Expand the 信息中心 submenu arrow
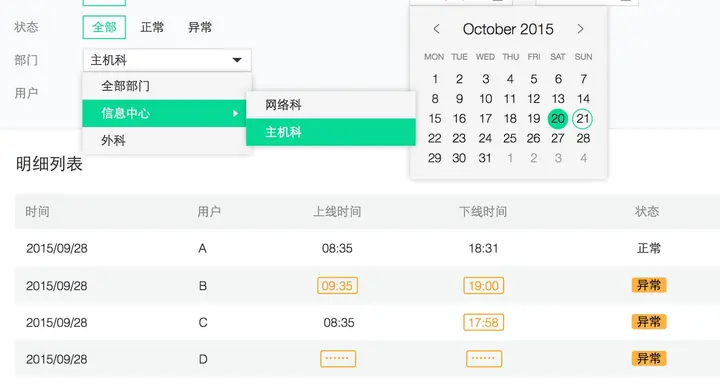The width and height of the screenshot is (720, 380). [x=236, y=113]
